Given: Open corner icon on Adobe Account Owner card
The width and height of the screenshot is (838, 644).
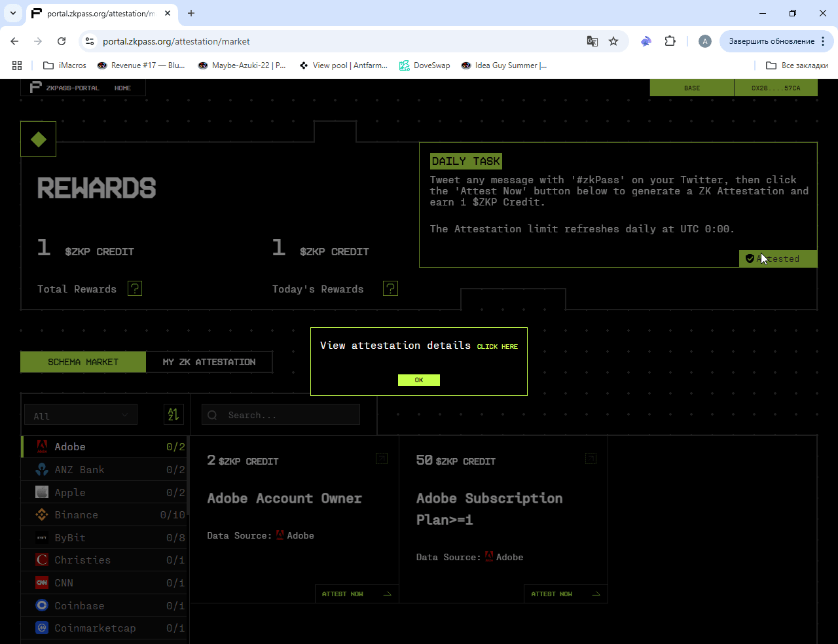Looking at the screenshot, I should (382, 459).
